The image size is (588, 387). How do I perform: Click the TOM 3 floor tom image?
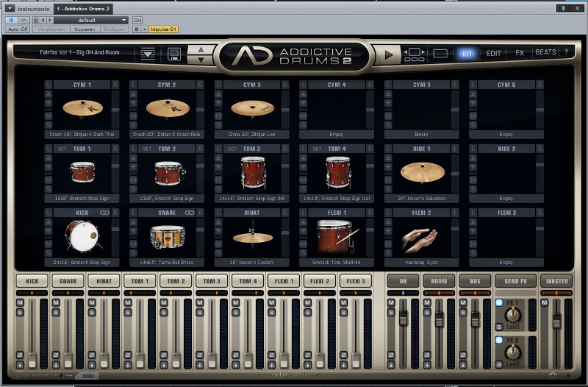(253, 172)
